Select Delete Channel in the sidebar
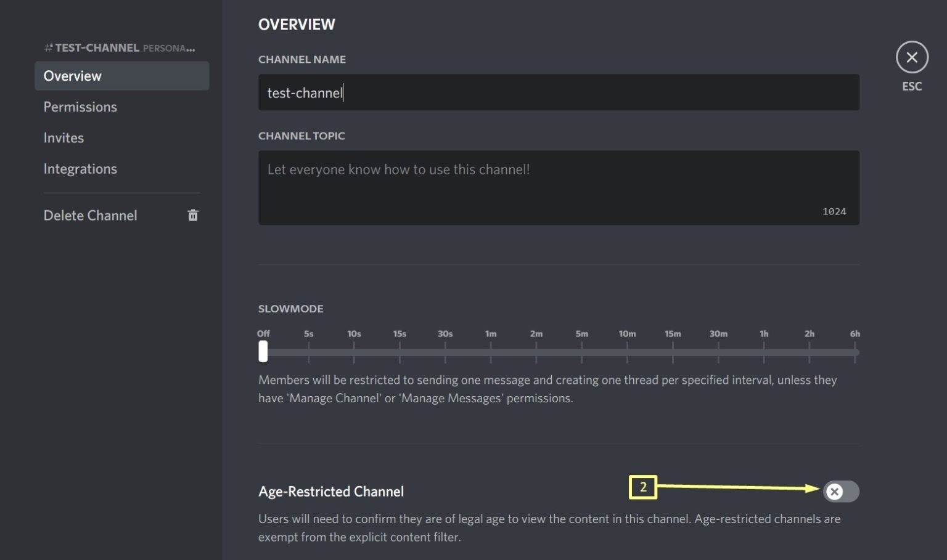Screen dimensions: 947x560 point(90,215)
